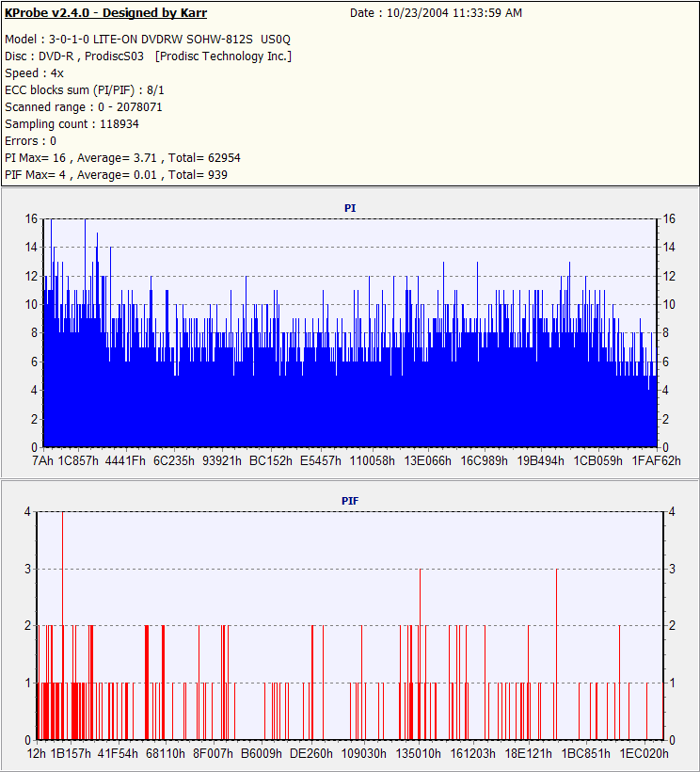The width and height of the screenshot is (700, 772).
Task: Click the 1EC020h label on PIF x-axis
Action: pos(644,754)
